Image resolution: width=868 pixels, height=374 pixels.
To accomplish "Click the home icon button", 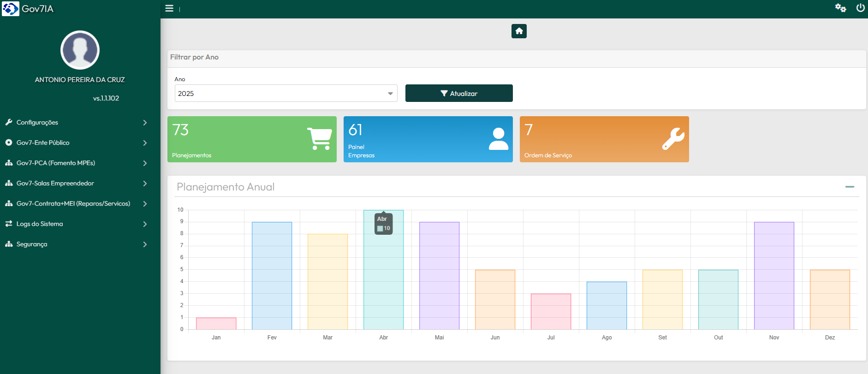I will click(x=519, y=31).
